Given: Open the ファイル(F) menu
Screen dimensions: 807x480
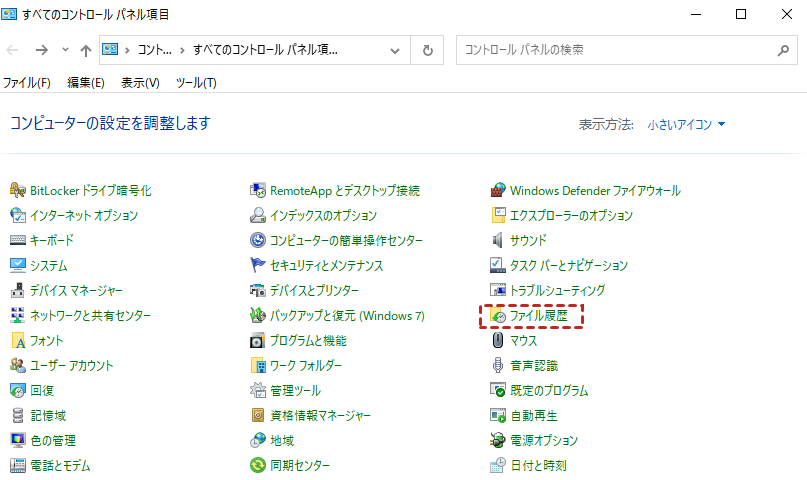Looking at the screenshot, I should tap(27, 83).
